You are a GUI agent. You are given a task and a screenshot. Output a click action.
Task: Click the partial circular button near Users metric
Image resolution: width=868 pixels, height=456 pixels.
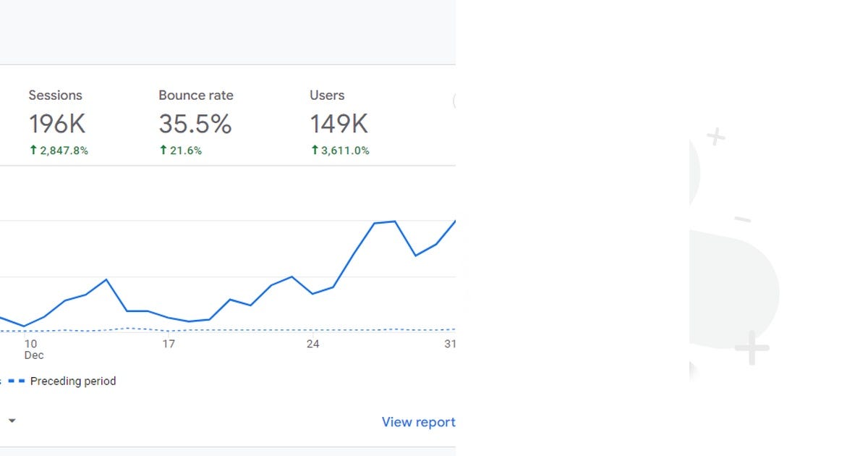pyautogui.click(x=456, y=101)
